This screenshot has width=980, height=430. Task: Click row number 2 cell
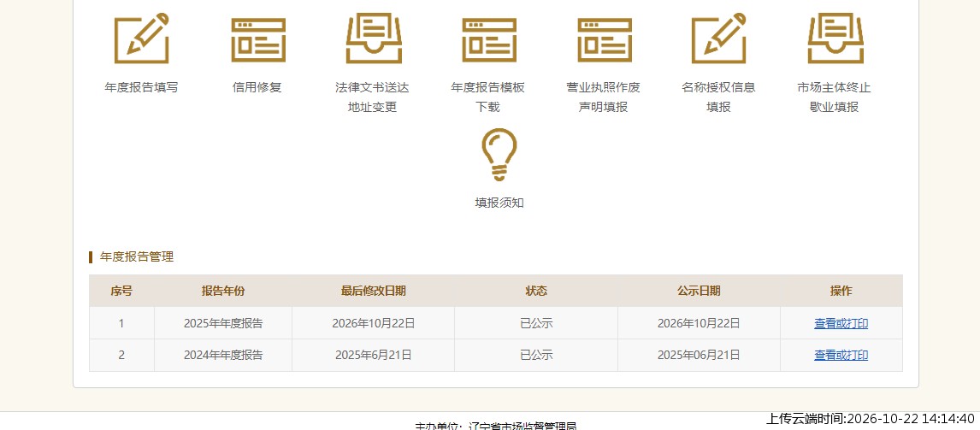(x=121, y=355)
